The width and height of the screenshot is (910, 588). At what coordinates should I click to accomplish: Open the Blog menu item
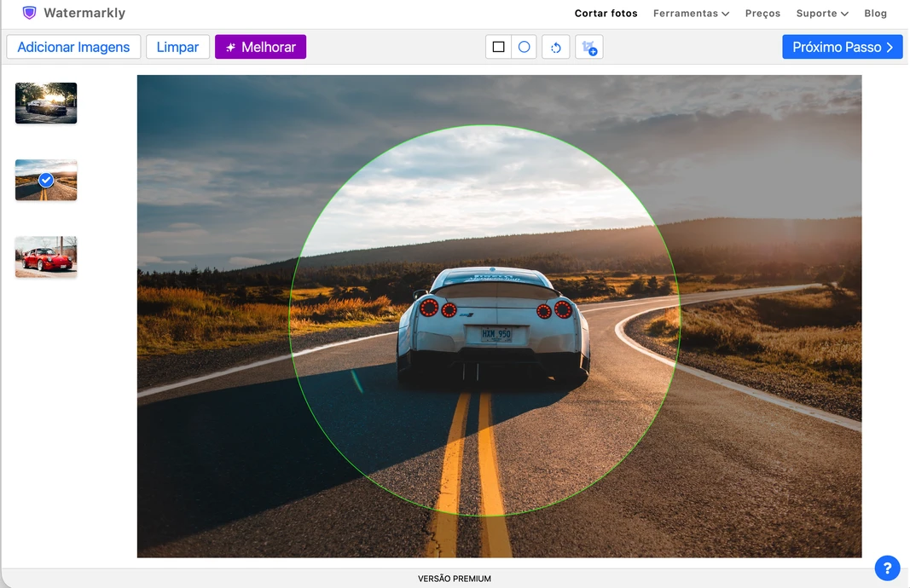[x=875, y=14]
